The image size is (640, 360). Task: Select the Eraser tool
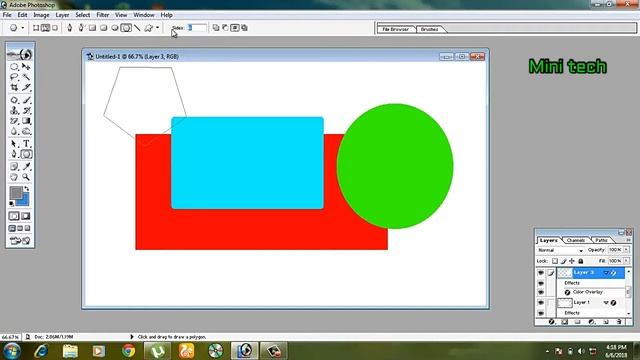tap(14, 121)
